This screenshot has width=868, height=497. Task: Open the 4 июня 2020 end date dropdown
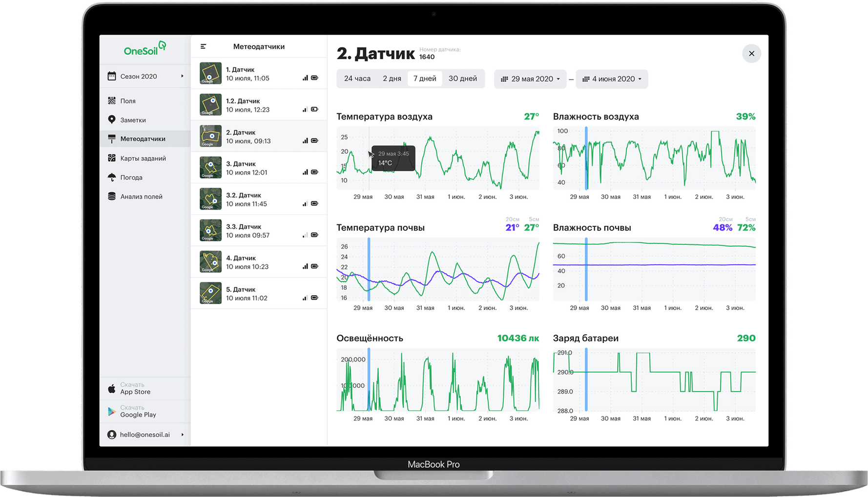point(612,79)
